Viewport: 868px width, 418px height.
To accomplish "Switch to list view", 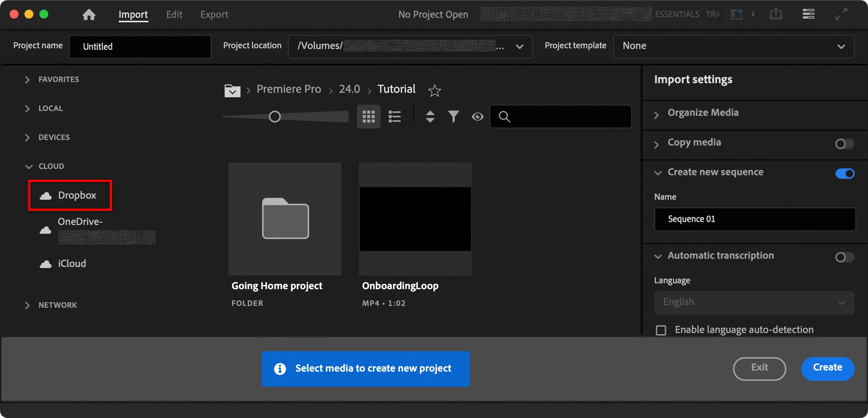I will click(394, 117).
